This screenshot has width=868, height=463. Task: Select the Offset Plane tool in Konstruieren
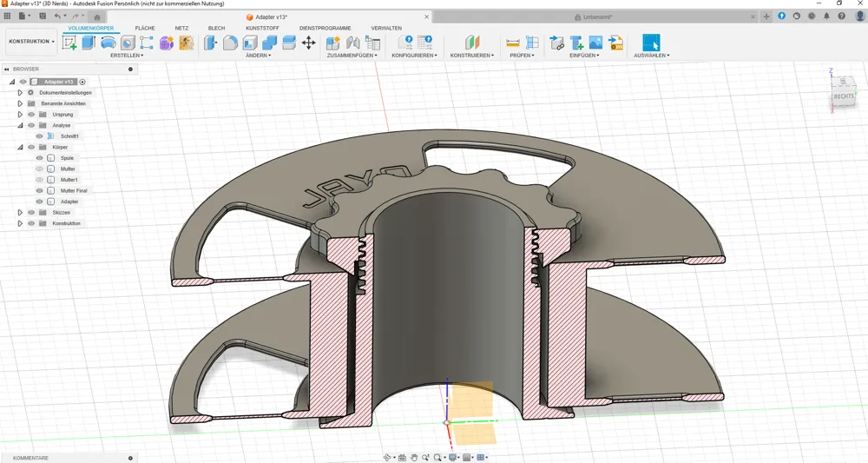pyautogui.click(x=471, y=43)
